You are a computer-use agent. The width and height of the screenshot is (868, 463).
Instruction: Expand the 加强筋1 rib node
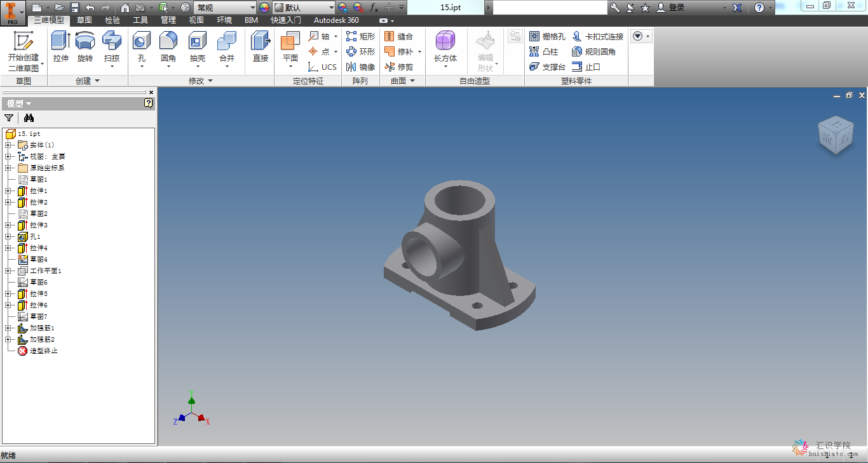(8, 328)
